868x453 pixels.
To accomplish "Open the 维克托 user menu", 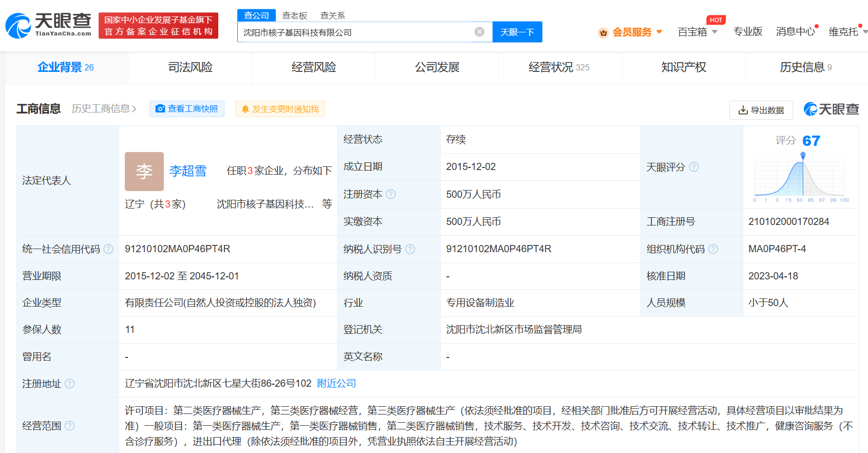I will [847, 32].
